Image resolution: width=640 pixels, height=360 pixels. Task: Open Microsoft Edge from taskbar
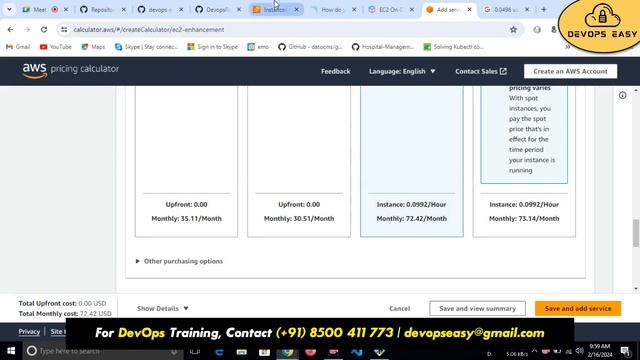(219, 351)
